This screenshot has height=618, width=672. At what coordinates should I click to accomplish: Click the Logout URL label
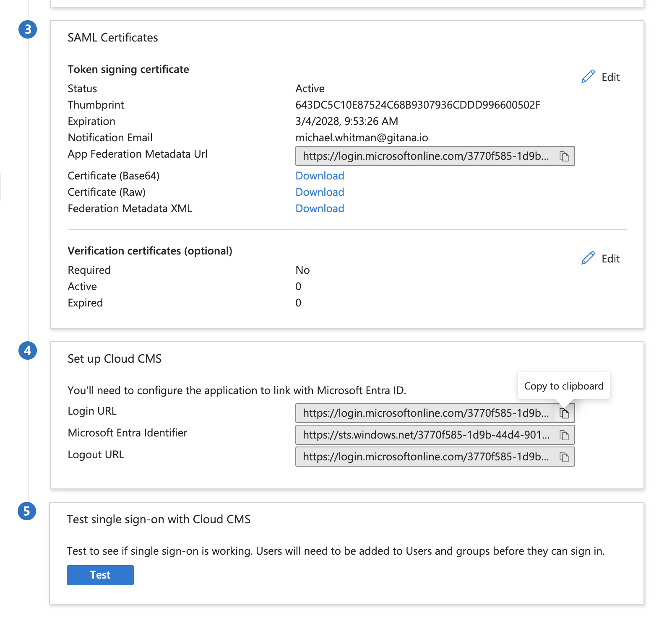[96, 454]
